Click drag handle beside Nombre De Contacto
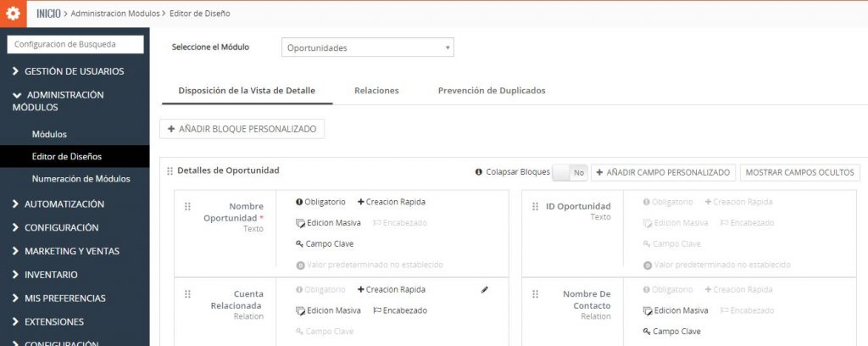868x346 pixels. coord(536,294)
